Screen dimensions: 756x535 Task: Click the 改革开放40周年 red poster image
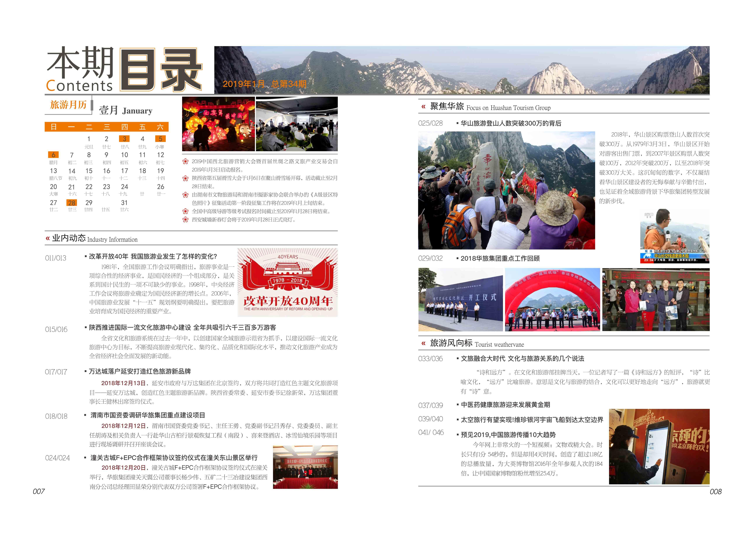(x=287, y=283)
